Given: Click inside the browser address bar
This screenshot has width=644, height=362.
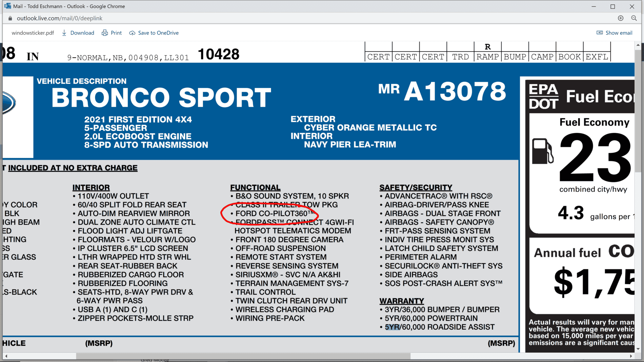Looking at the screenshot, I should point(237,18).
